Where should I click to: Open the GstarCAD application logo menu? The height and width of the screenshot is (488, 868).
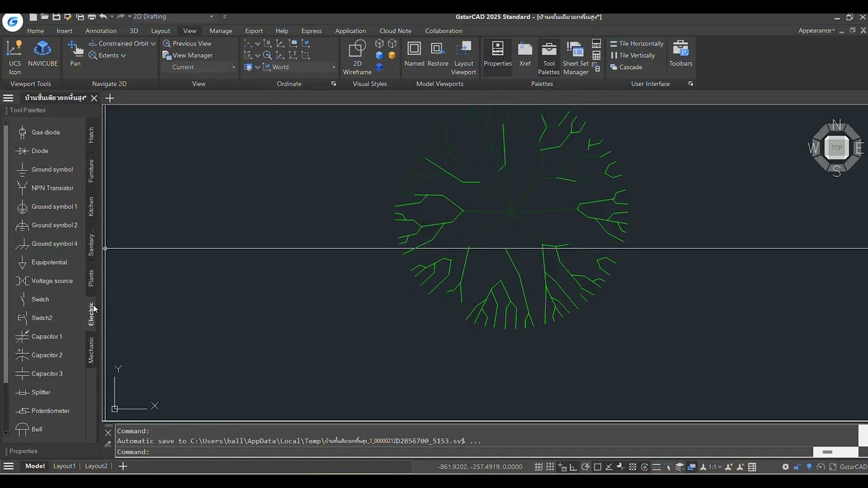(x=12, y=22)
